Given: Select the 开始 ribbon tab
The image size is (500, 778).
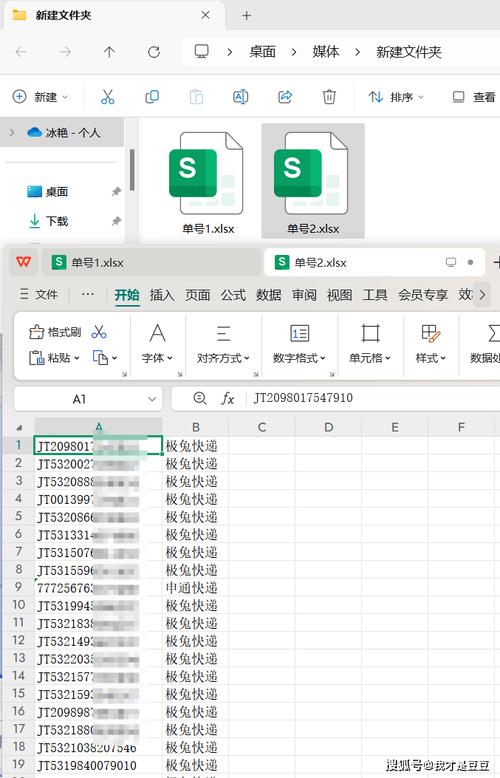Looking at the screenshot, I should 127,295.
